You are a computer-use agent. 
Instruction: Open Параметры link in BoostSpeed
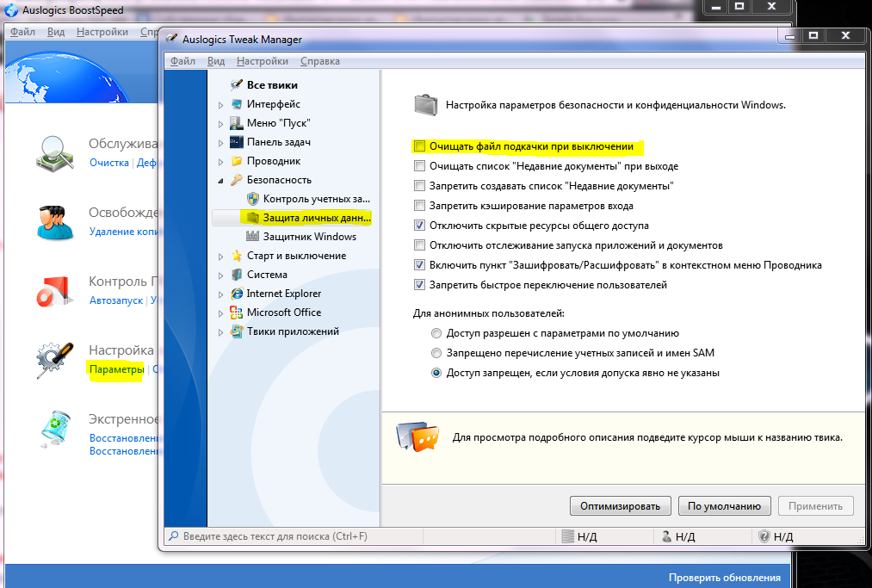[117, 369]
